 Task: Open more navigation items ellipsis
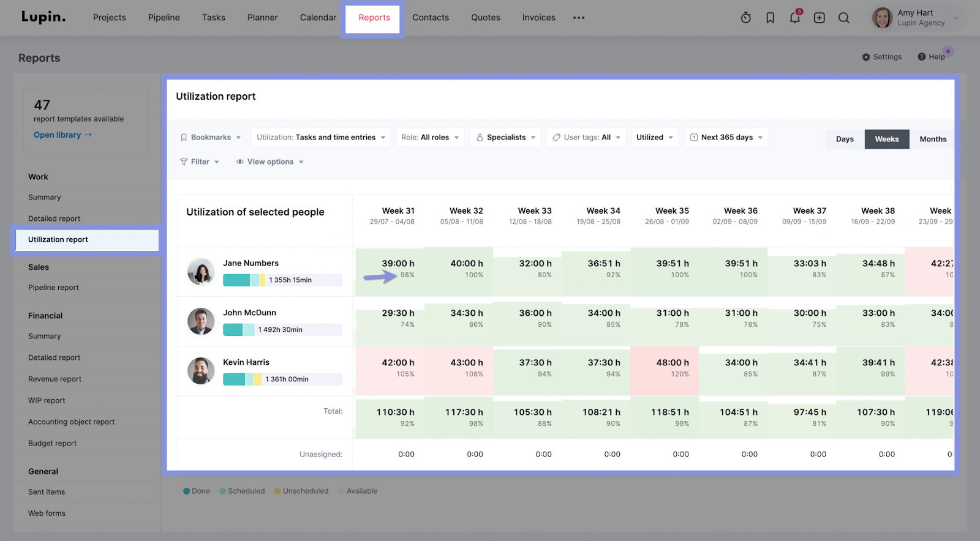click(x=579, y=18)
